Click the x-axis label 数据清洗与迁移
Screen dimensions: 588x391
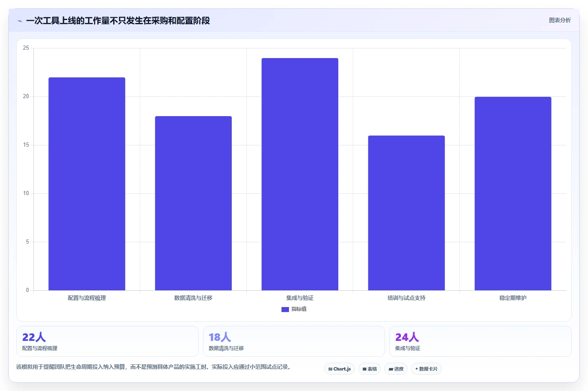pyautogui.click(x=193, y=298)
